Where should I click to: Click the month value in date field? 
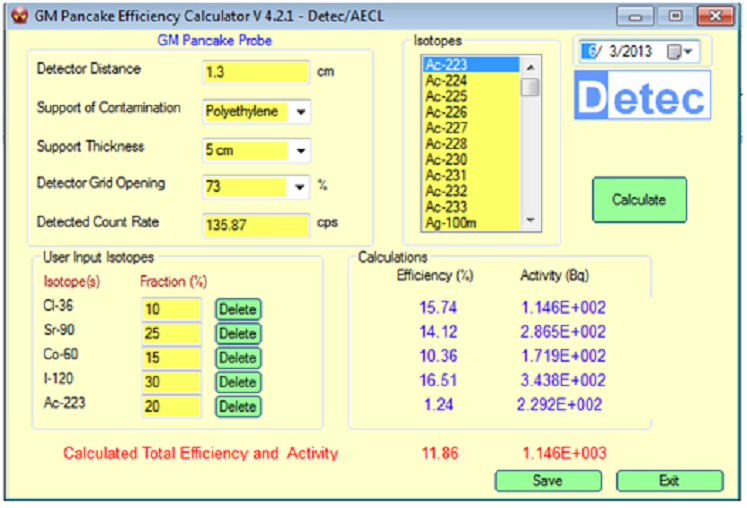tap(591, 51)
